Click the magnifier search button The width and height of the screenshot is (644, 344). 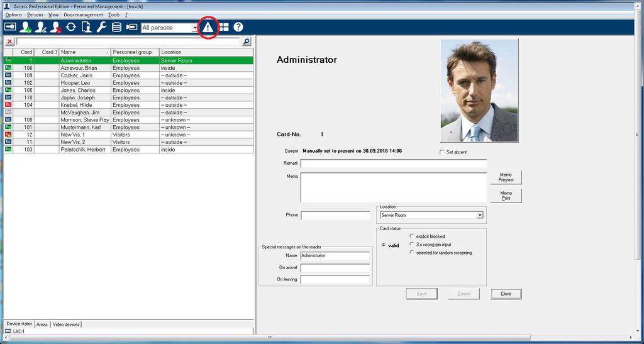click(x=247, y=42)
